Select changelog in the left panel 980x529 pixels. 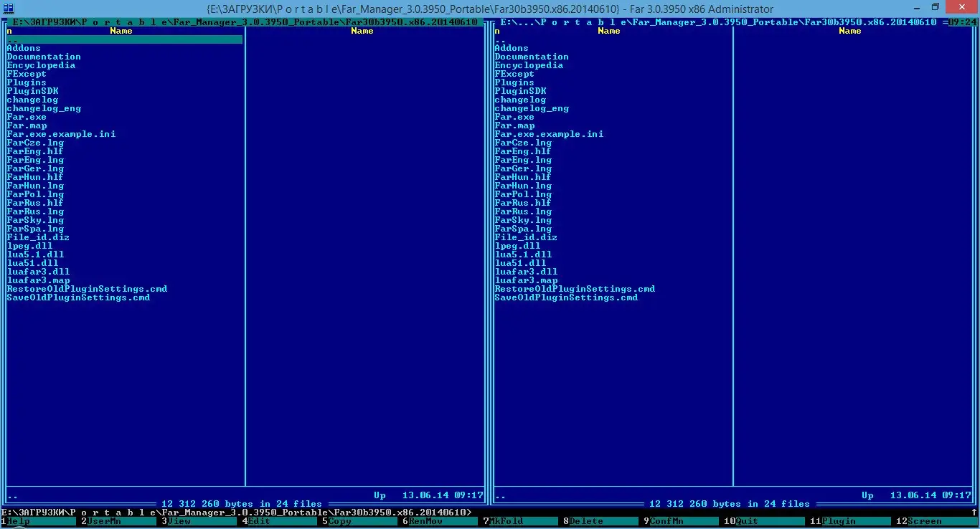pyautogui.click(x=32, y=100)
